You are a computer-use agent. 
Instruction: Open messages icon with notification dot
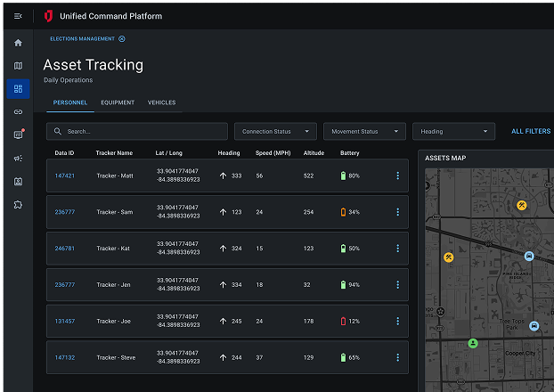pos(18,135)
